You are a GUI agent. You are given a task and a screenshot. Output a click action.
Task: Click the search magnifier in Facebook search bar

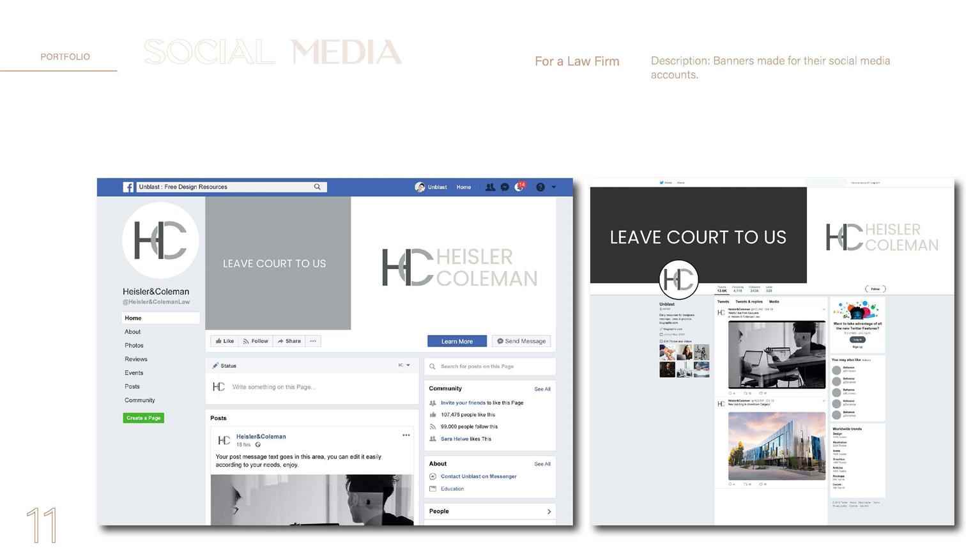317,187
